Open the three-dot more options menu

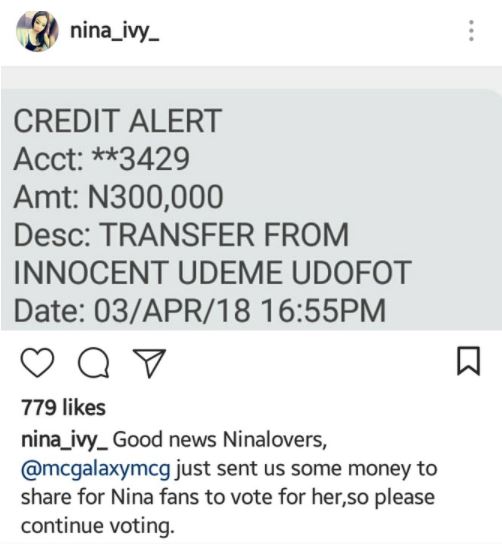(x=471, y=31)
